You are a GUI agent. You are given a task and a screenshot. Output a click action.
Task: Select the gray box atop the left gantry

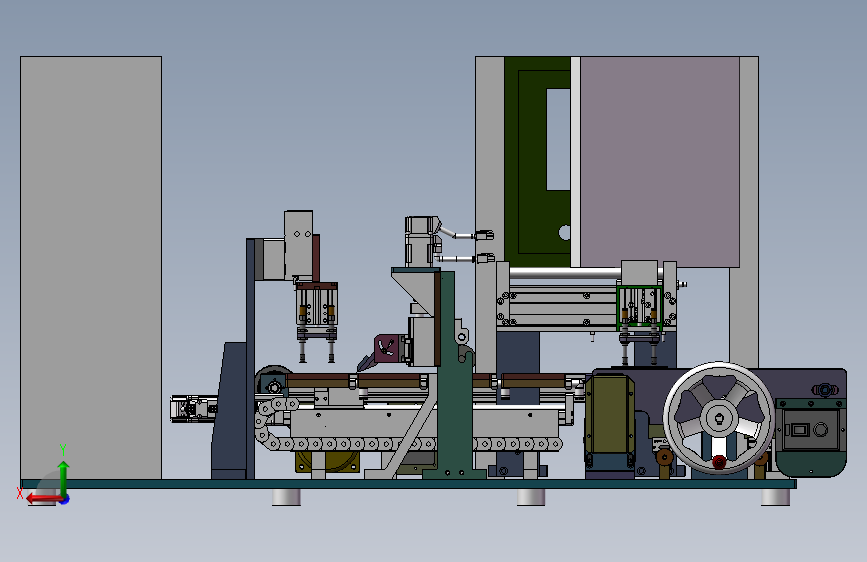pyautogui.click(x=299, y=244)
